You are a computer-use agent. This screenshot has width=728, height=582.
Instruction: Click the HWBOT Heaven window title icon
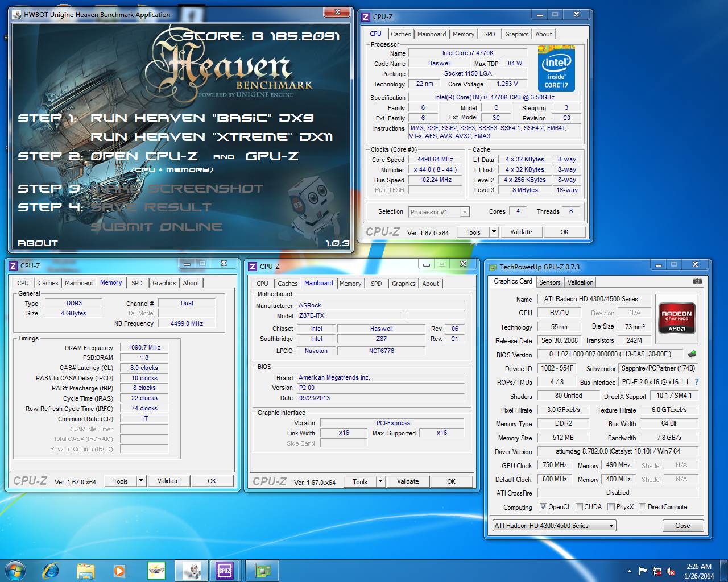point(17,15)
